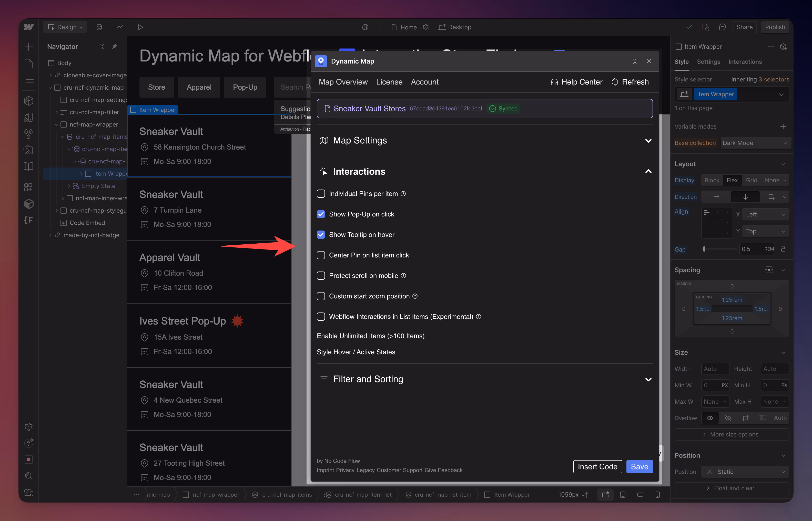Open the Apps grid icon in sidebar
Image resolution: width=812 pixels, height=521 pixels.
29,187
